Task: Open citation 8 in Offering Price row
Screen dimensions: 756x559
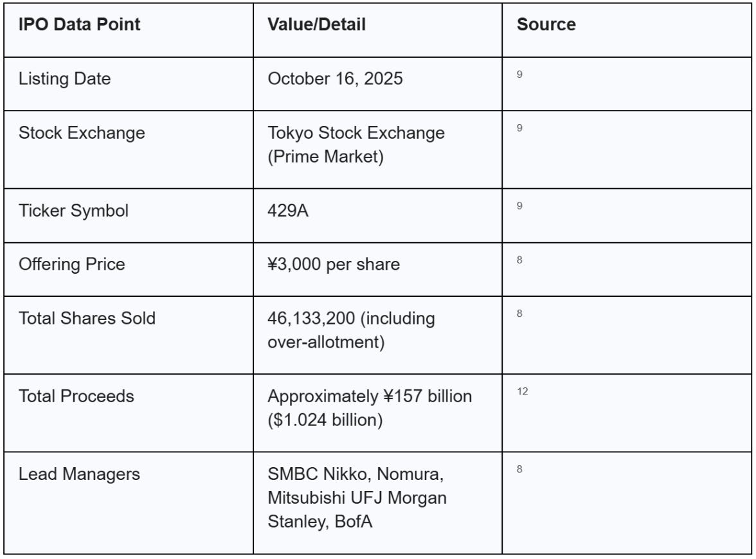Action: point(519,260)
